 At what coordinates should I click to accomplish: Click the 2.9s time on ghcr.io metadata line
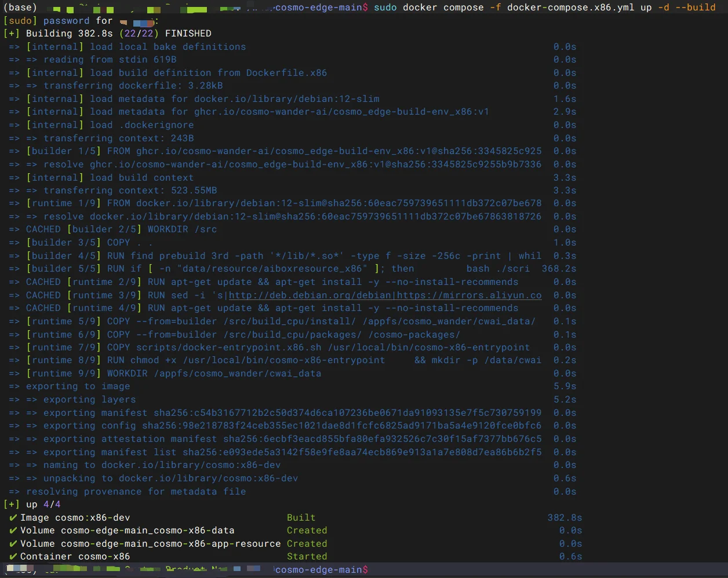tap(565, 112)
